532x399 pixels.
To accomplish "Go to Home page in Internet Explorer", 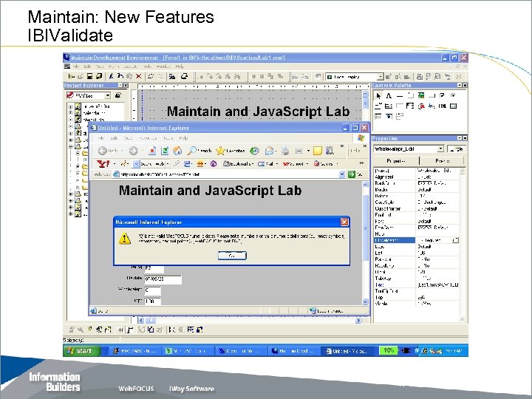I will pos(177,151).
